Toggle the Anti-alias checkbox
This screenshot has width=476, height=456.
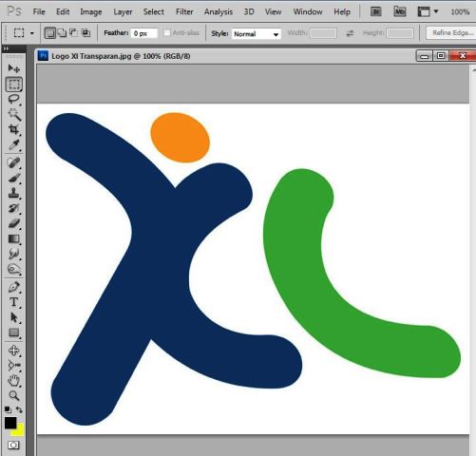(167, 32)
